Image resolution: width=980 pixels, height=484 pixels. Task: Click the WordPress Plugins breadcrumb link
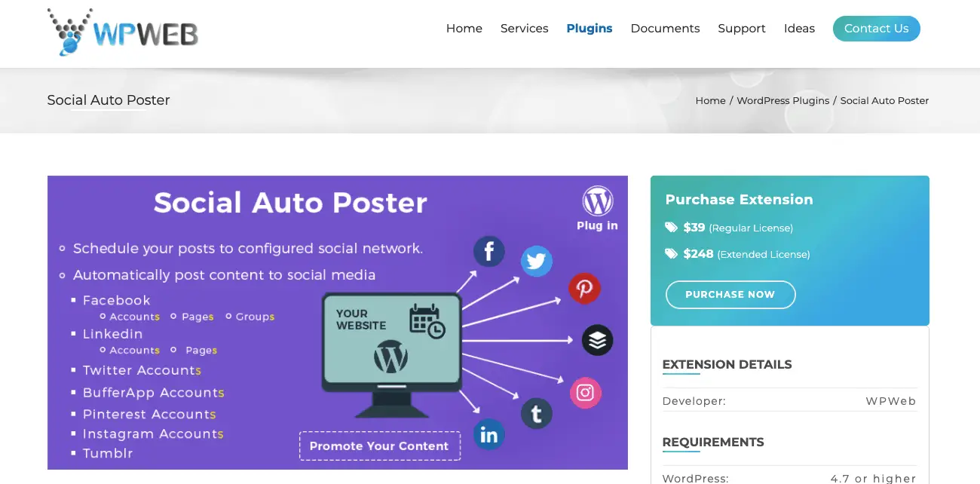click(x=783, y=100)
